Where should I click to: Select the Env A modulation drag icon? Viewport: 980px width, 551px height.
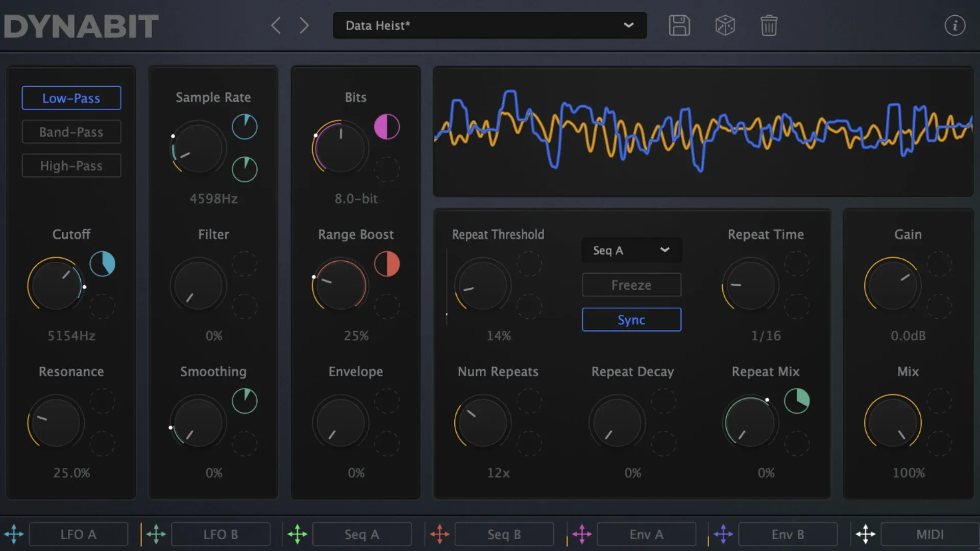582,534
